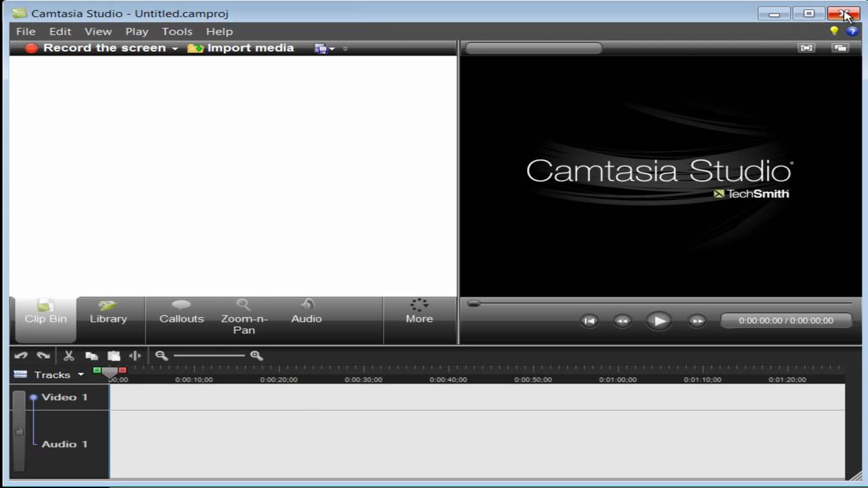Click the timeline zoom in magnifier
Image resolution: width=868 pixels, height=488 pixels.
[256, 355]
